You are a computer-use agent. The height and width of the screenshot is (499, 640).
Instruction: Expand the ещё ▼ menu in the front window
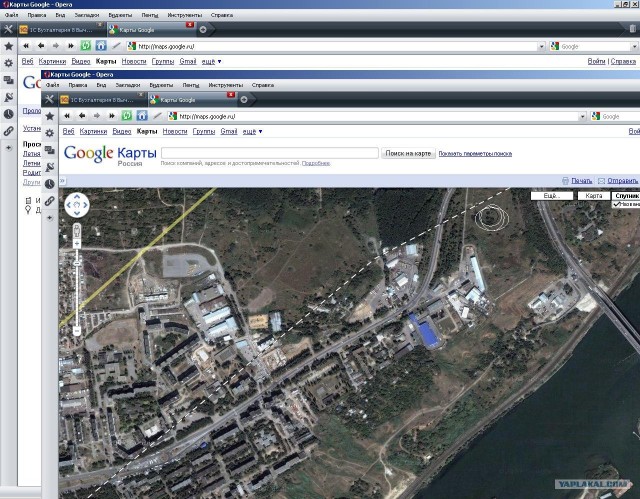252,131
